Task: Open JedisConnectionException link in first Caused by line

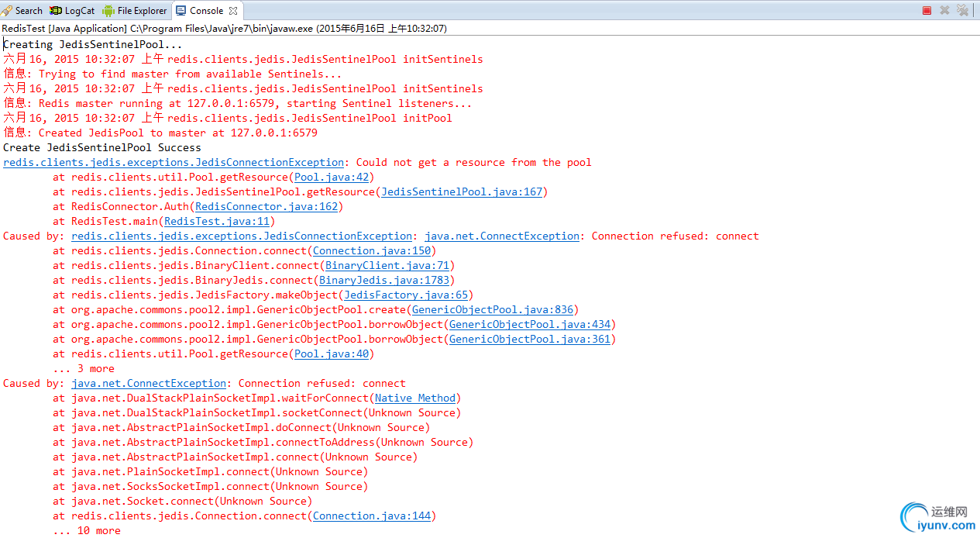Action: pos(242,236)
